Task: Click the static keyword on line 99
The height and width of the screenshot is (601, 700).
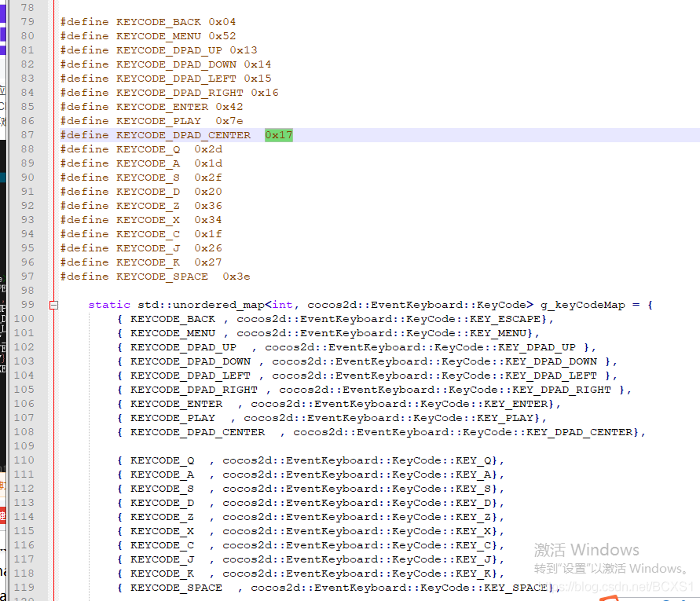Action: tap(109, 305)
